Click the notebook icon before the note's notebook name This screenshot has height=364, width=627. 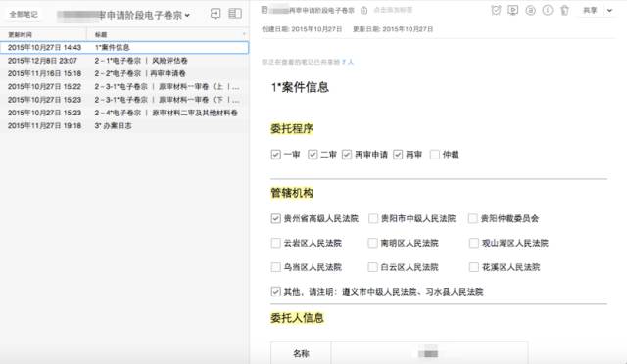265,10
